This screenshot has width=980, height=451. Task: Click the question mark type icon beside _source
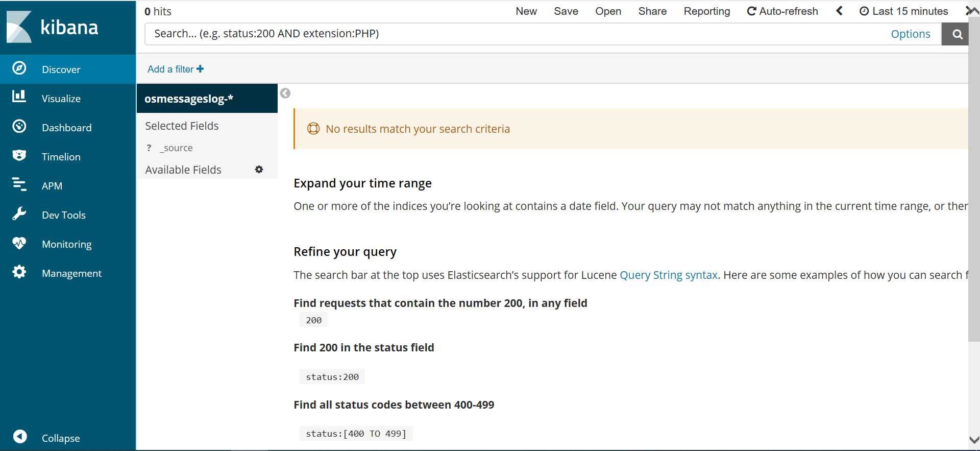(x=149, y=148)
